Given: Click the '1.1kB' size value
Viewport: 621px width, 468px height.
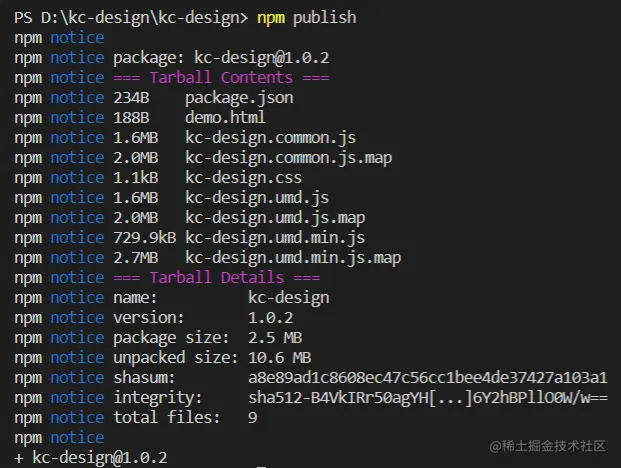Looking at the screenshot, I should [x=135, y=178].
